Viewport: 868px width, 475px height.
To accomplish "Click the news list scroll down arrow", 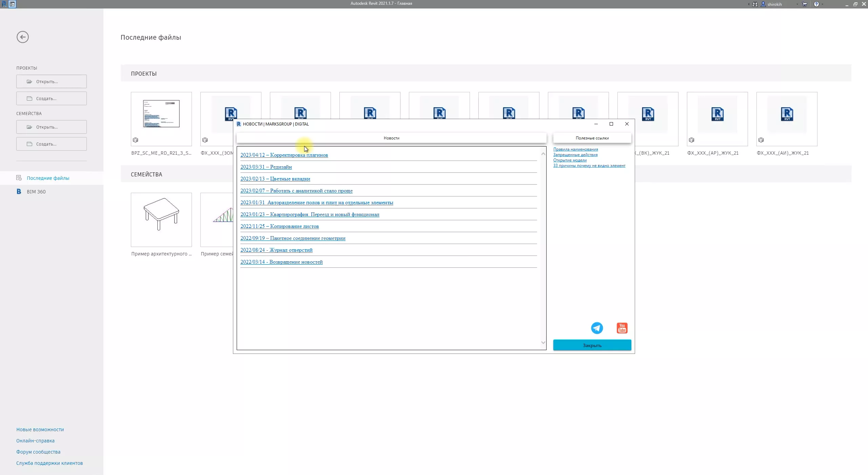I will point(543,343).
